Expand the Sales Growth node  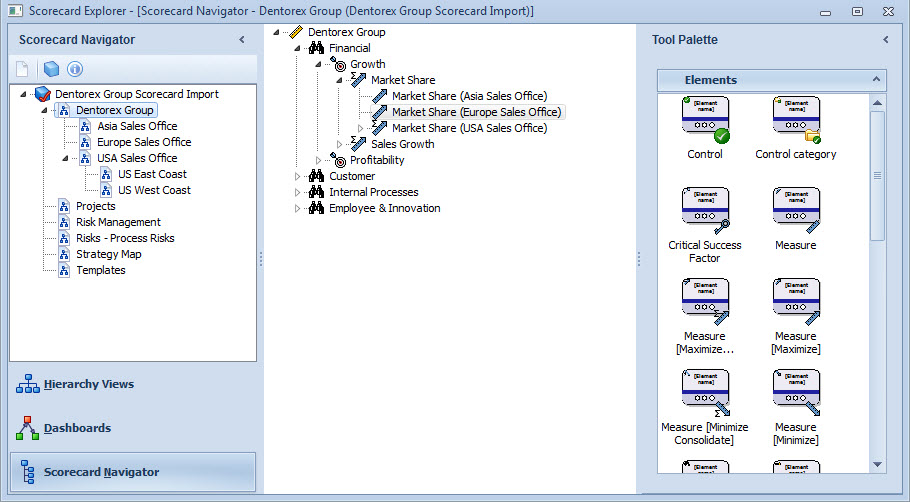click(340, 144)
